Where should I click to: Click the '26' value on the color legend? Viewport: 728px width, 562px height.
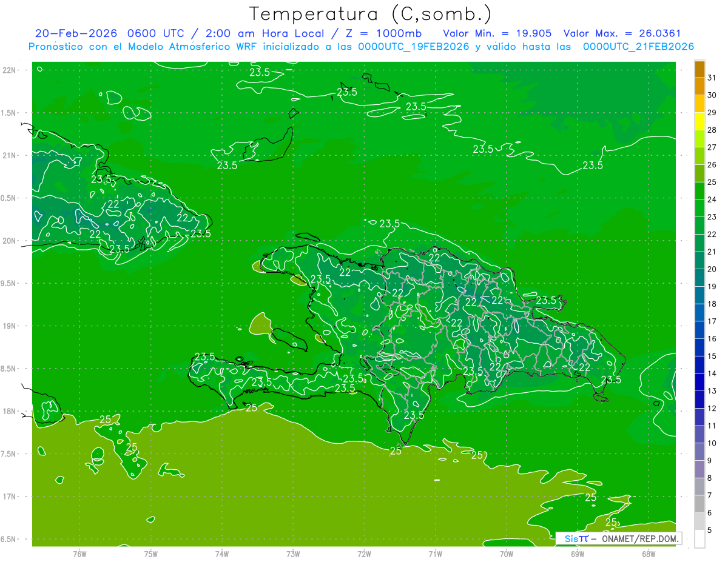(712, 164)
